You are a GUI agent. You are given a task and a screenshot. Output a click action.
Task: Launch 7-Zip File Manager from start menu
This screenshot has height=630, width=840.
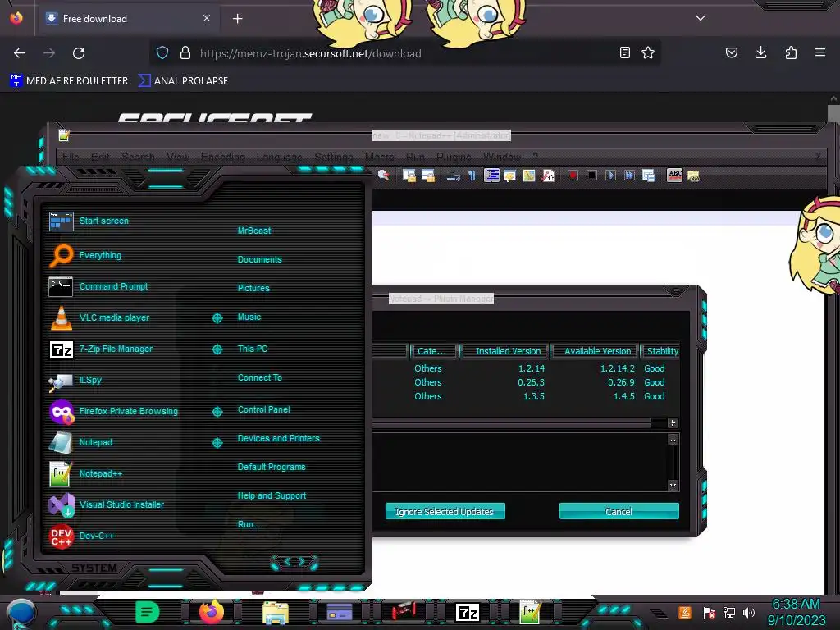[x=101, y=349]
